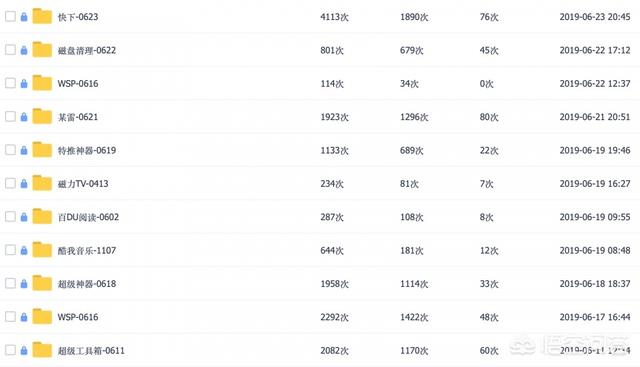Click the folder icon for 特推神器-0619
The height and width of the screenshot is (367, 640).
(42, 150)
